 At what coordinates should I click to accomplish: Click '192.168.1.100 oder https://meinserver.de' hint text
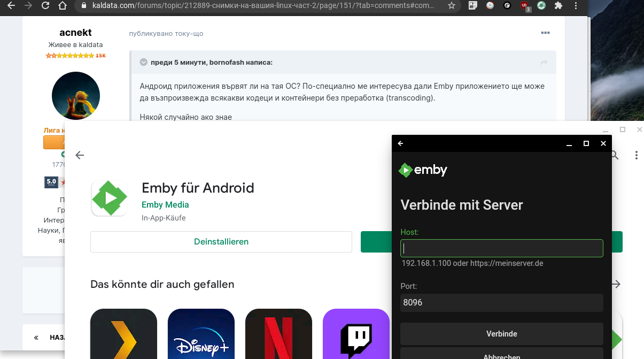[x=472, y=263]
